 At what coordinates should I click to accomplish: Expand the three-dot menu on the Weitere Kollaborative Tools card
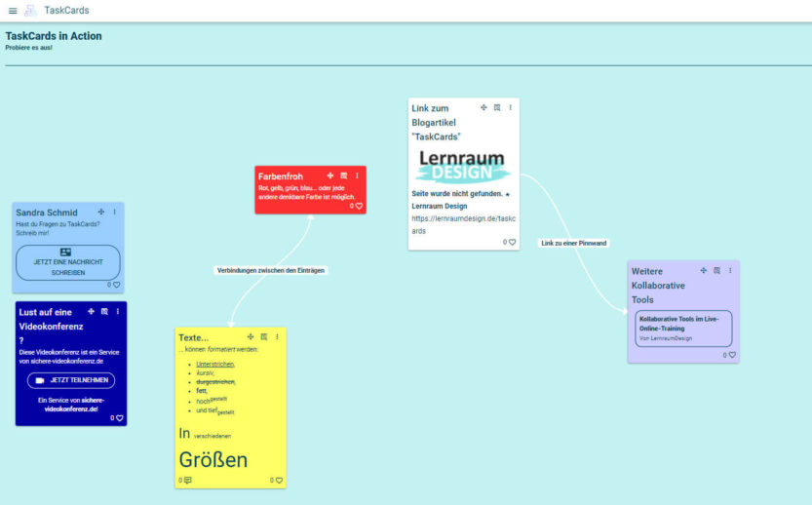tap(730, 270)
